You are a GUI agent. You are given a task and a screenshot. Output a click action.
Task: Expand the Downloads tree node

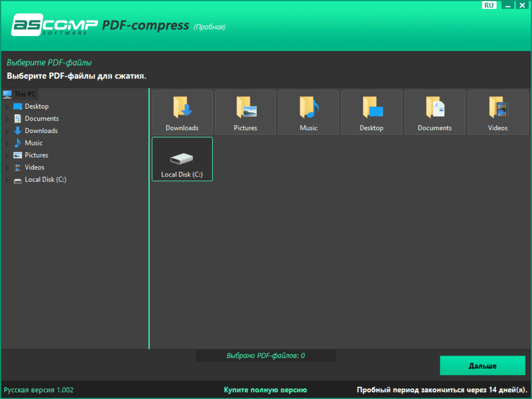pos(7,131)
